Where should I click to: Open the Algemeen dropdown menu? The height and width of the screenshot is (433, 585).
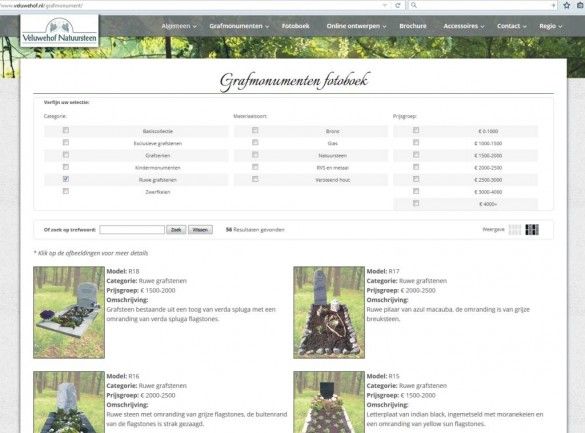pos(179,26)
